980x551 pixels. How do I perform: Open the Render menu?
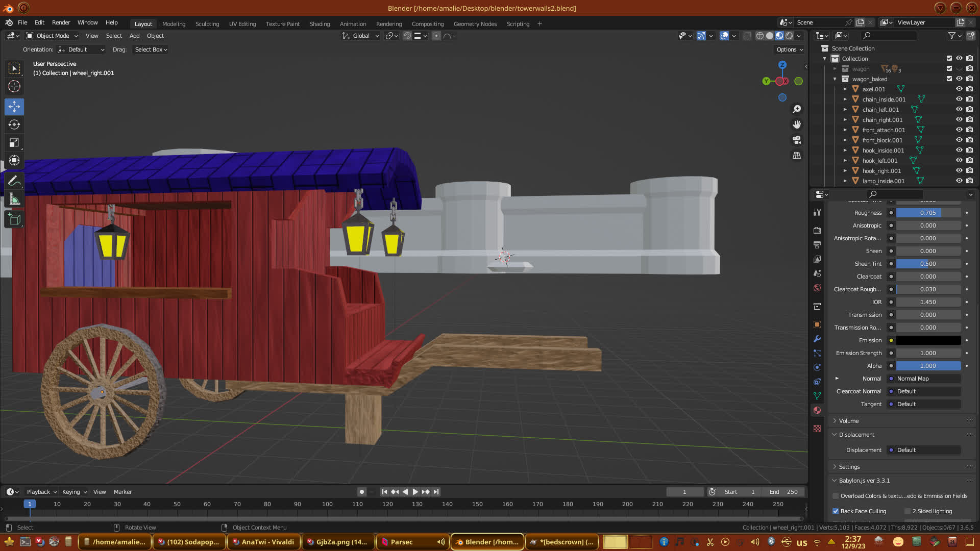(61, 22)
